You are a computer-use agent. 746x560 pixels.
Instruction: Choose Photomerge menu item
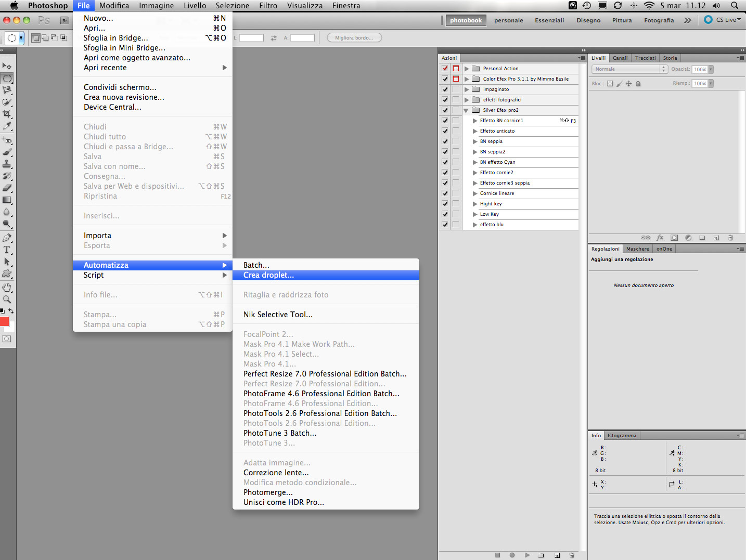(326, 492)
